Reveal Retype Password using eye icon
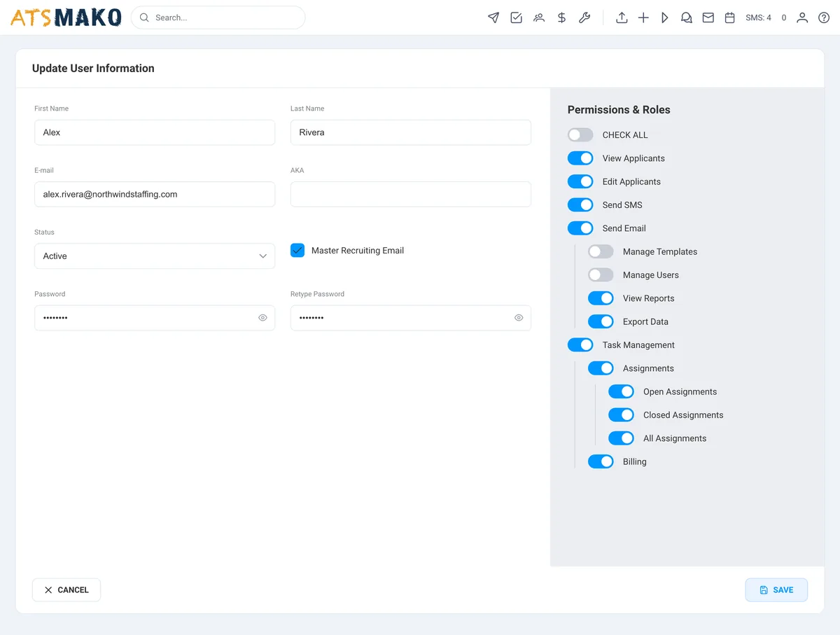This screenshot has width=840, height=635. [x=519, y=318]
